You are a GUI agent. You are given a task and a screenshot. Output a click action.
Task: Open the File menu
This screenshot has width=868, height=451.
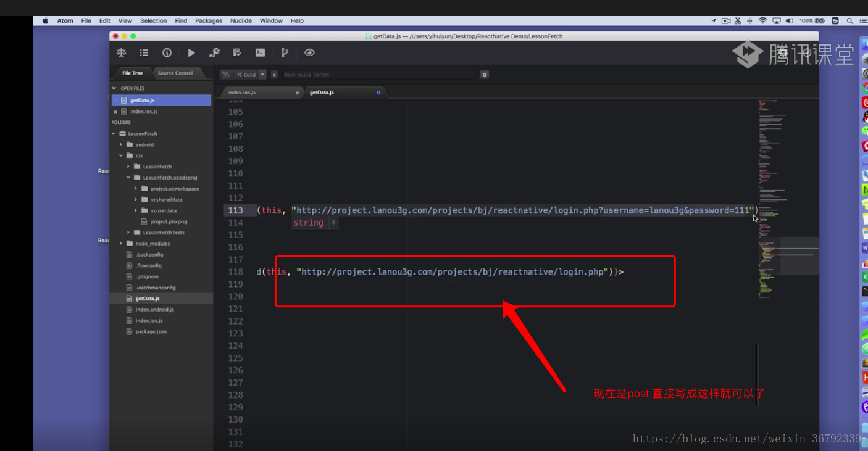pos(86,21)
